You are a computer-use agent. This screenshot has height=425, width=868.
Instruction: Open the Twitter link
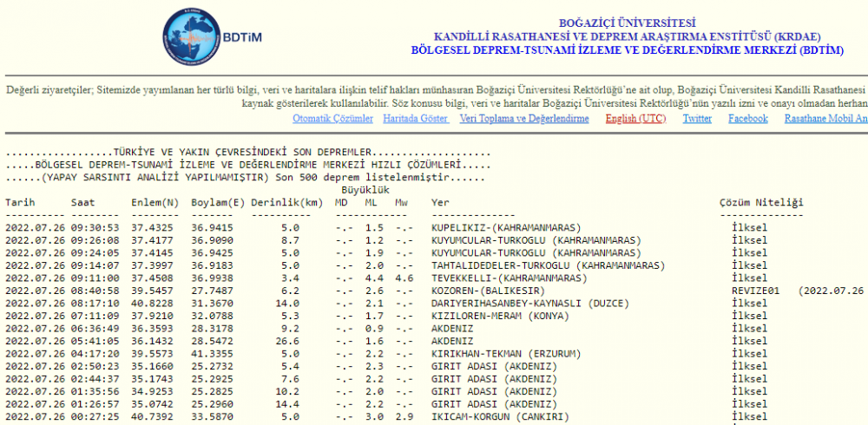[697, 119]
